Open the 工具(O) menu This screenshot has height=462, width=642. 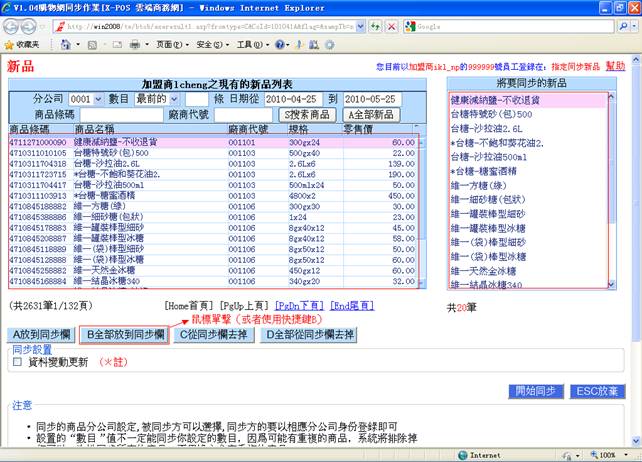click(249, 45)
